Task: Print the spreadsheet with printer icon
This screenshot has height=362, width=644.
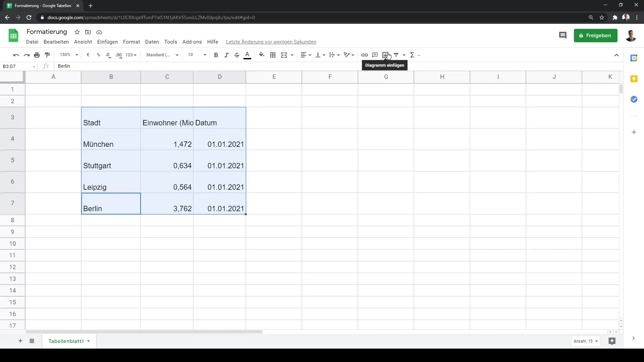Action: [37, 55]
